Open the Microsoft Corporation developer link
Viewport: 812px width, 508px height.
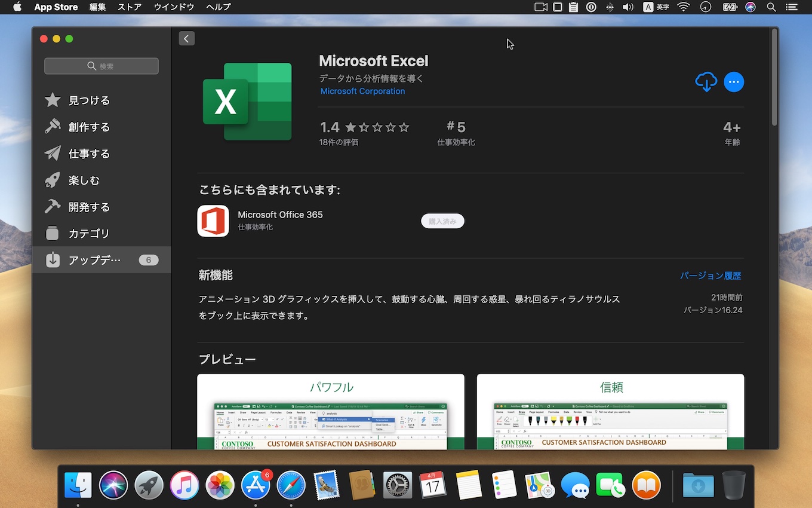362,91
